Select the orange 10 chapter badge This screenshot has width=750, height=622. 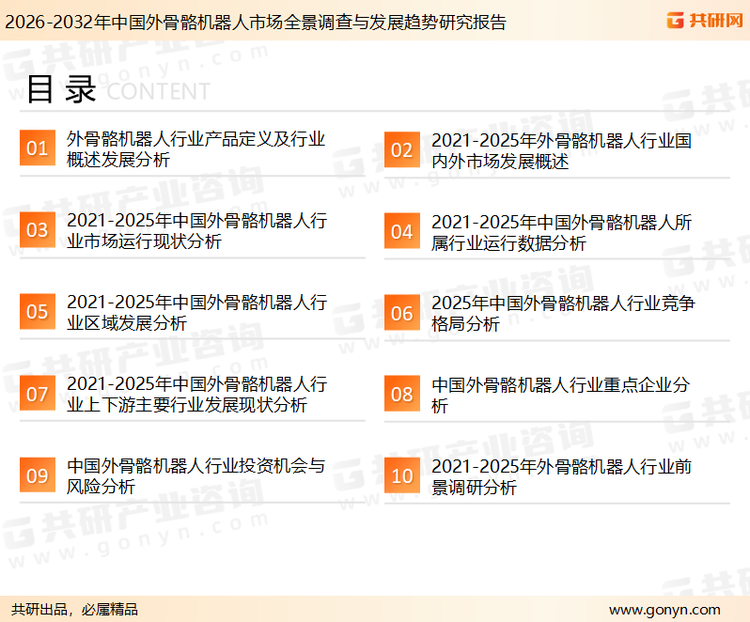tap(402, 475)
